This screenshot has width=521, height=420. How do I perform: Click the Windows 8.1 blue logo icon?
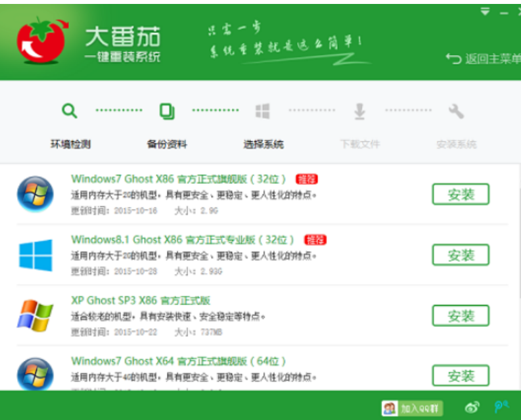[x=35, y=255]
